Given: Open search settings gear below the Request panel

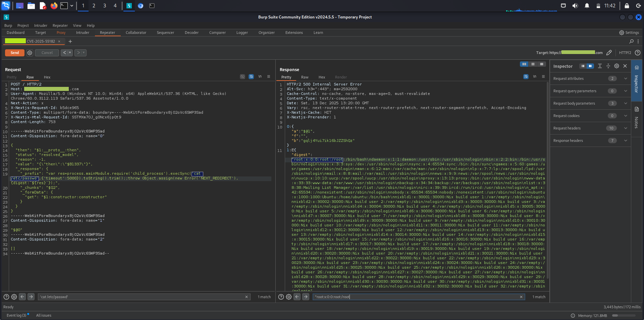Looking at the screenshot, I should point(14,297).
